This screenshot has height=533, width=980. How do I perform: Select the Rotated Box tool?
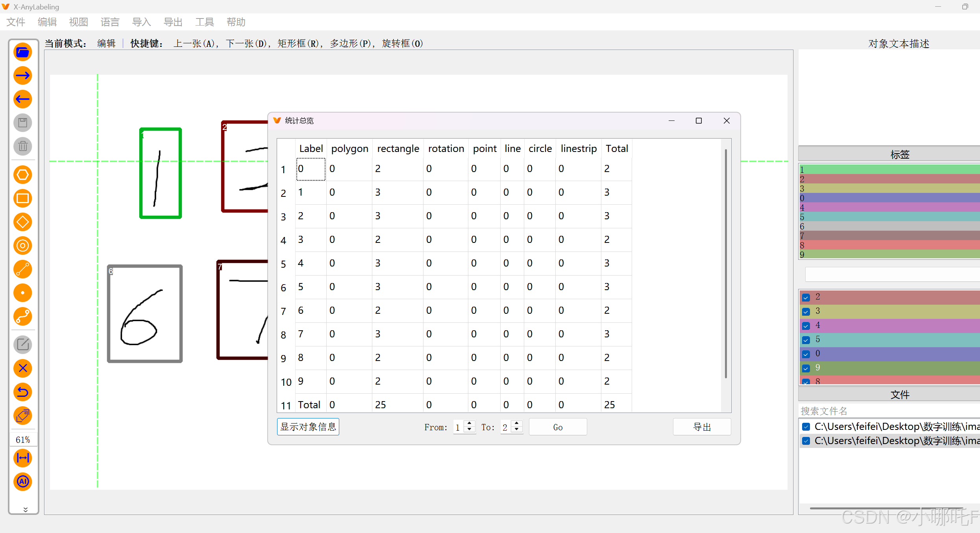tap(23, 222)
